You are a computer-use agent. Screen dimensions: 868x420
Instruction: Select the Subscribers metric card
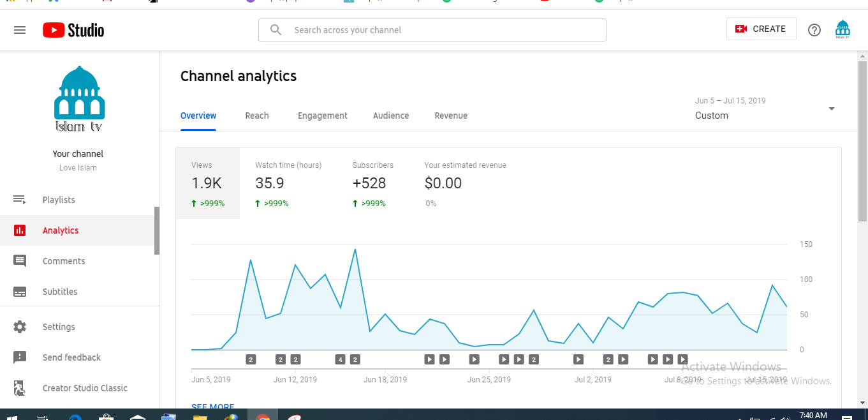pos(372,183)
